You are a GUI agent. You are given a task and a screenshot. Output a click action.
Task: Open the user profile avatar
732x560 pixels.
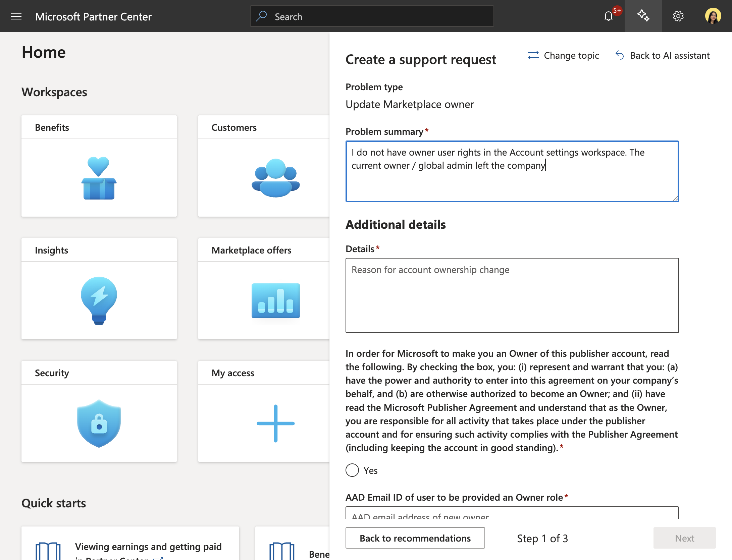[713, 16]
